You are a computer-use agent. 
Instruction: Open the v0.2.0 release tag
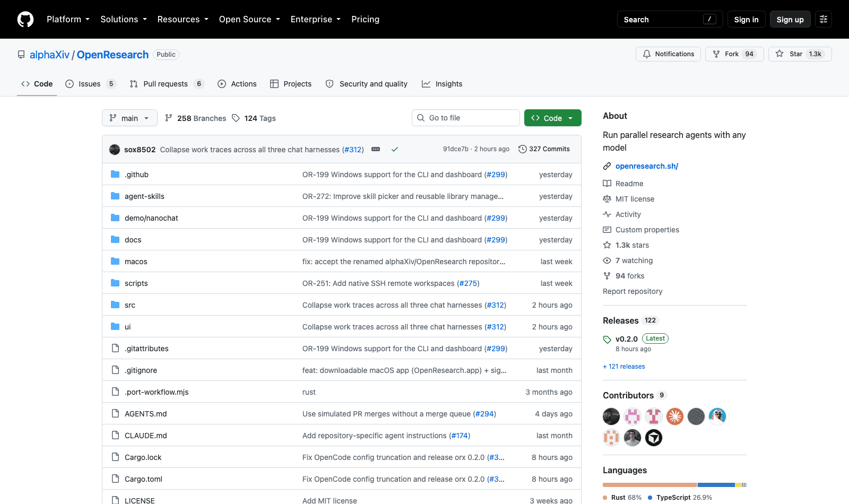point(627,339)
